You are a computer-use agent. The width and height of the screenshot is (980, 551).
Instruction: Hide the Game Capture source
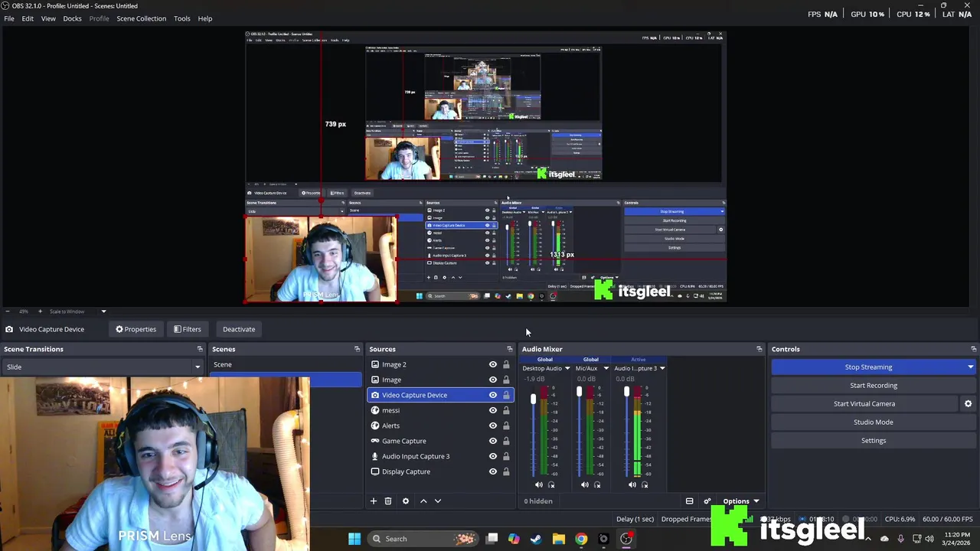pyautogui.click(x=493, y=441)
